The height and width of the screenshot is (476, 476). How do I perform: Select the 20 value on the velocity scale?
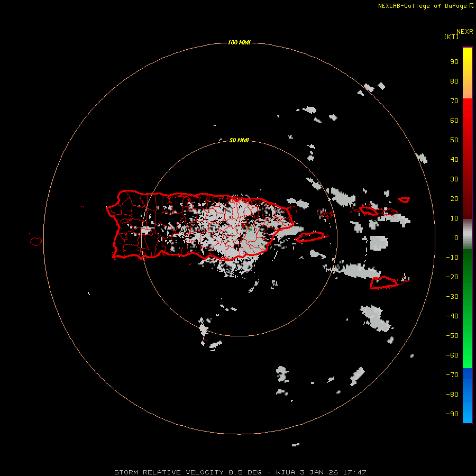point(454,198)
